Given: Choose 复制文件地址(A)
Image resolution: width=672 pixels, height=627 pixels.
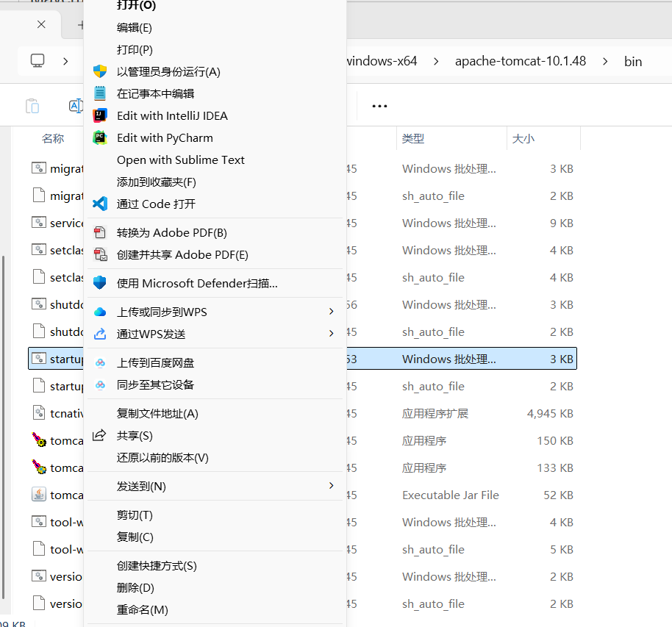Looking at the screenshot, I should [215, 414].
